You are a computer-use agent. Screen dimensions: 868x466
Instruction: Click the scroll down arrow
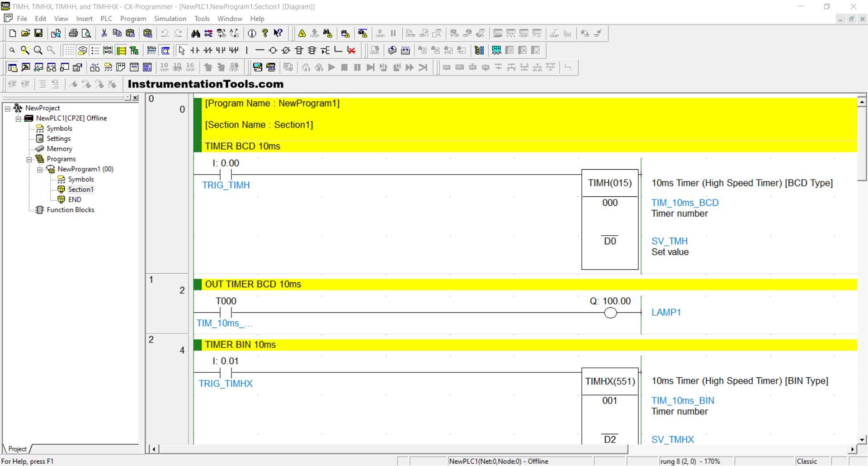coord(862,439)
